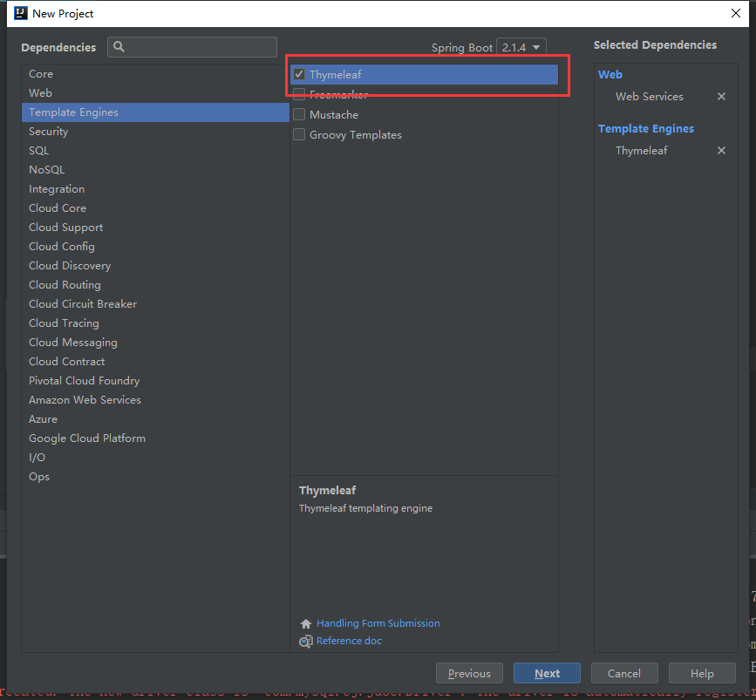Click the Template Engines heading in Selected Dependencies
The image size is (756, 700).
(x=645, y=129)
